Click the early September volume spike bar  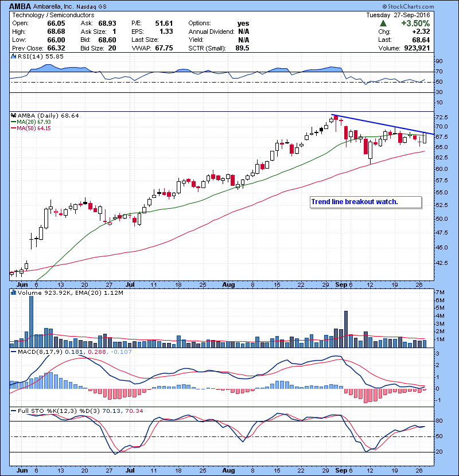346,329
